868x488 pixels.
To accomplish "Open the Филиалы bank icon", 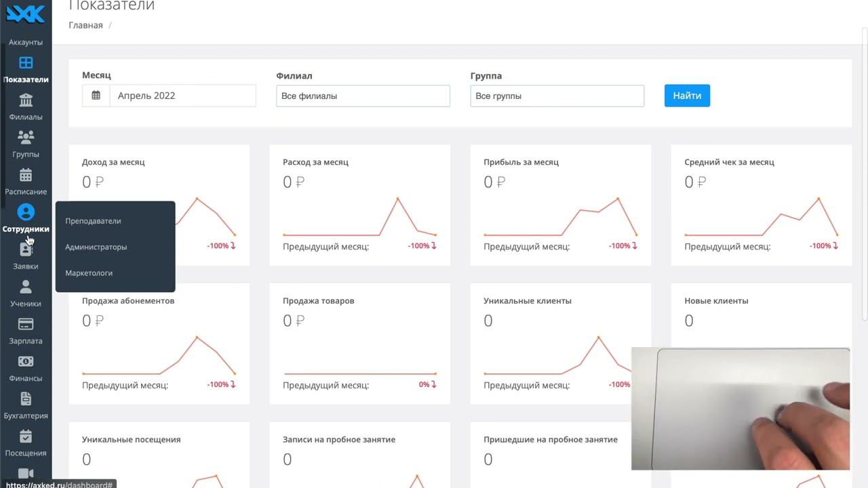I will (26, 100).
